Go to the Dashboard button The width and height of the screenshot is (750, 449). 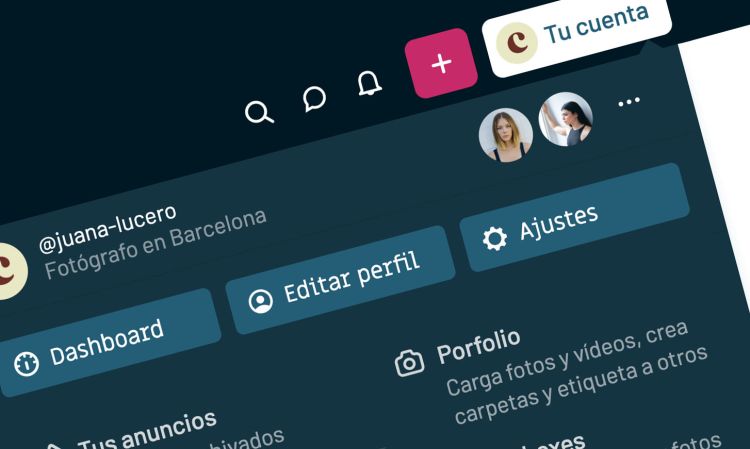[106, 343]
